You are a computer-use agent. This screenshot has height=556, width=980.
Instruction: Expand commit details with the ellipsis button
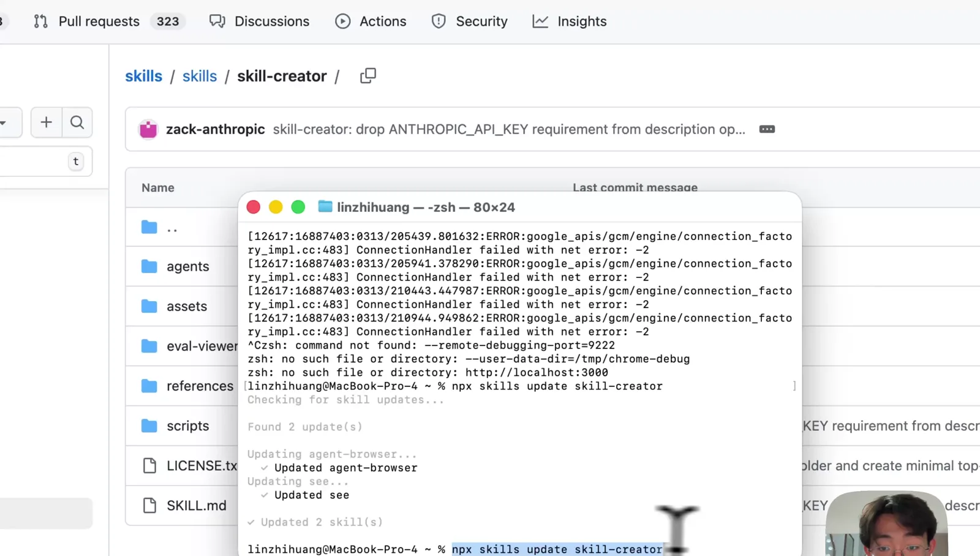click(767, 129)
